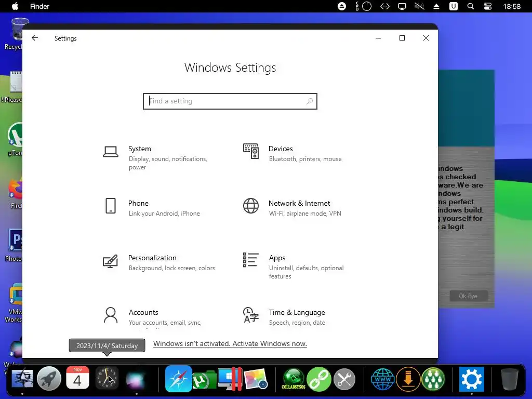Image resolution: width=532 pixels, height=399 pixels.
Task: Open Launchpad rocket icon in dock
Action: coord(49,378)
